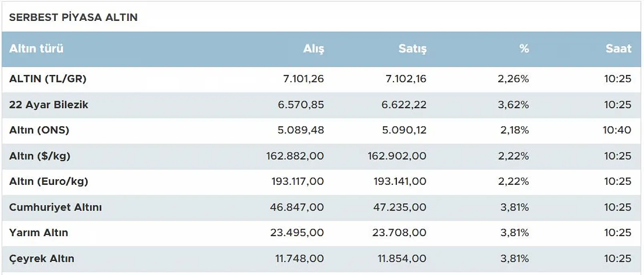
Task: Click the 6.622,22 selling price for bilezik
Action: click(404, 105)
